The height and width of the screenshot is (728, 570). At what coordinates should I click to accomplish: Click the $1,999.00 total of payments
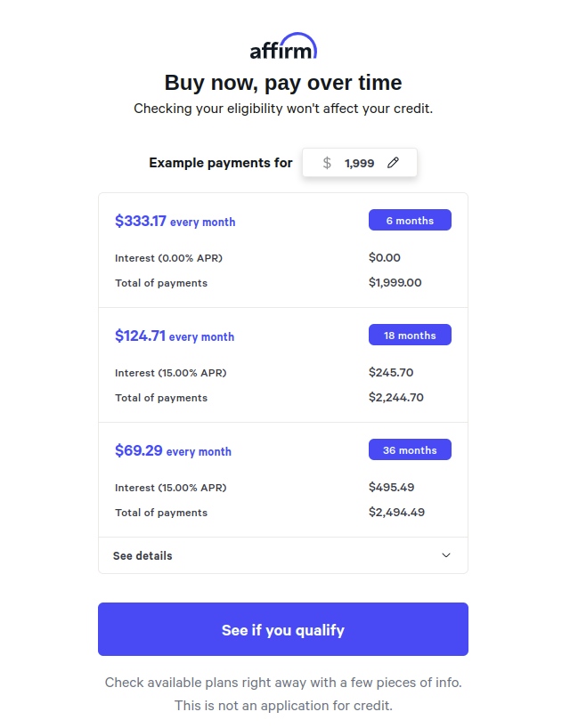point(395,283)
